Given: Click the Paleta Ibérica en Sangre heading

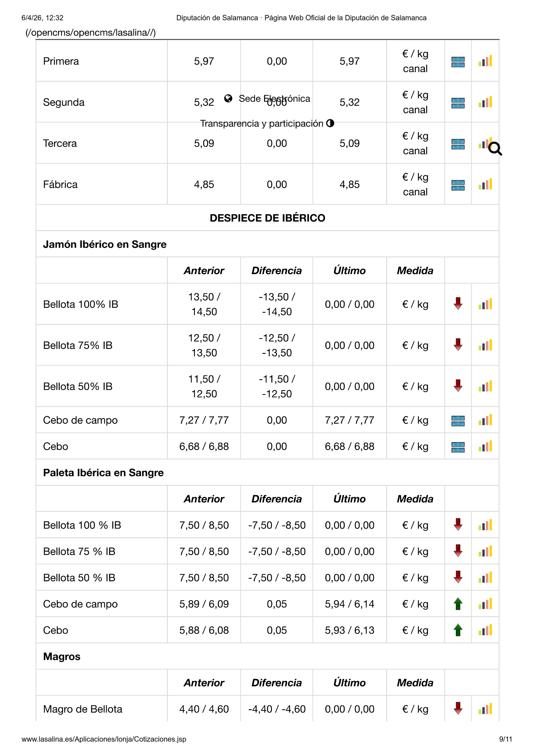Looking at the screenshot, I should 103,473.
